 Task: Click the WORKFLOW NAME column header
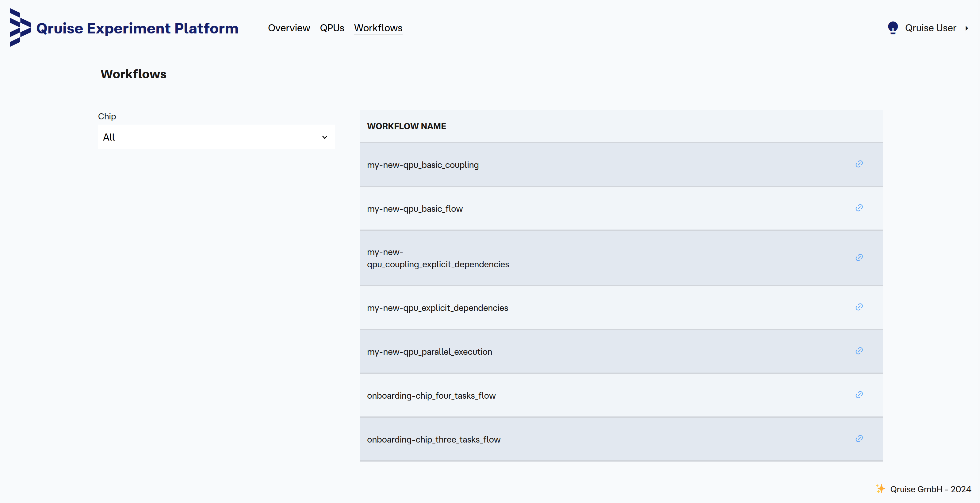coord(406,126)
